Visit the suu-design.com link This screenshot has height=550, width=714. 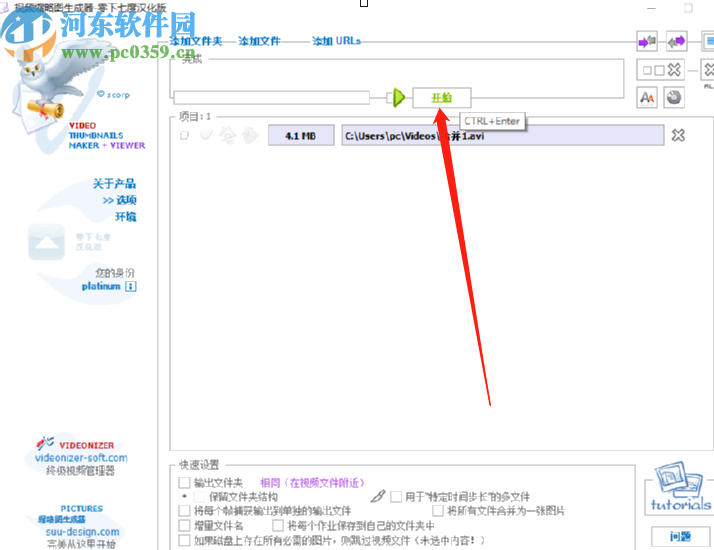tap(82, 532)
